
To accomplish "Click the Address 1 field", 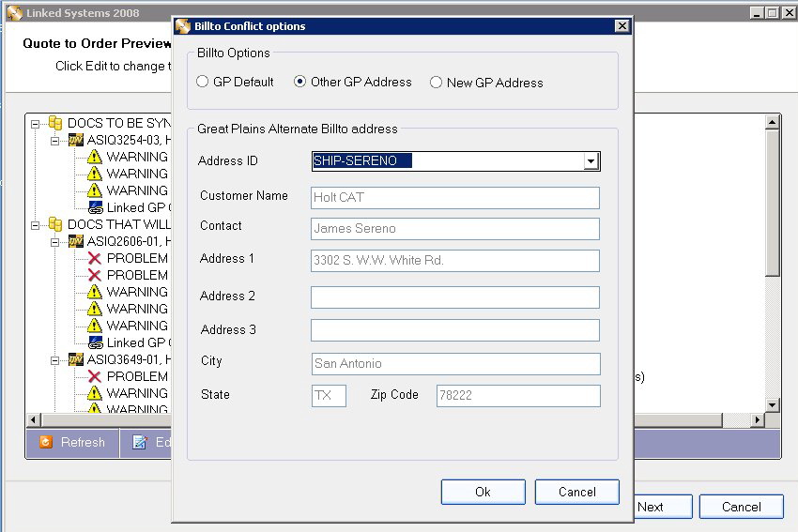I will coord(455,261).
